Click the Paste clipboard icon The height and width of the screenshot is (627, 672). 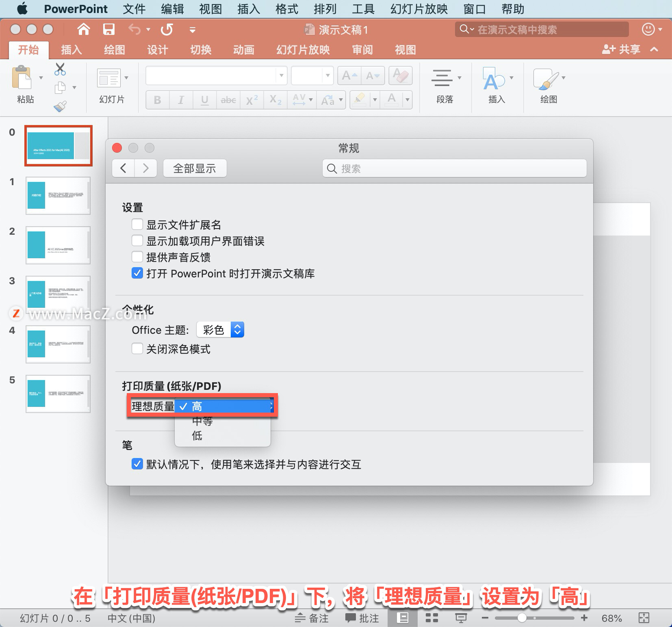point(22,77)
